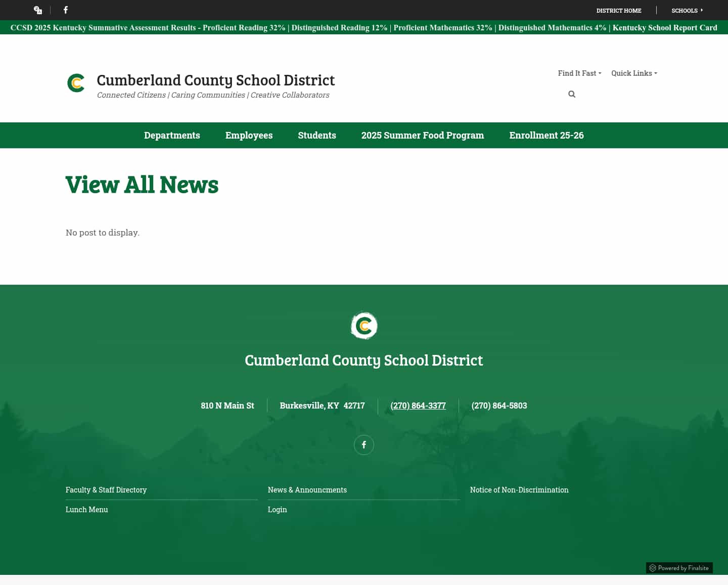Viewport: 728px width, 585px height.
Task: Visit the 2025 Summer Food Program page
Action: coord(423,135)
